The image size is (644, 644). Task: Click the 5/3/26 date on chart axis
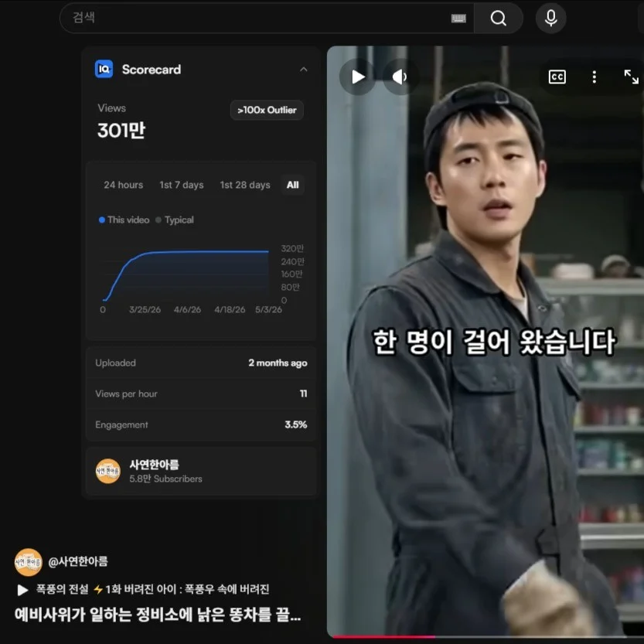pyautogui.click(x=268, y=310)
